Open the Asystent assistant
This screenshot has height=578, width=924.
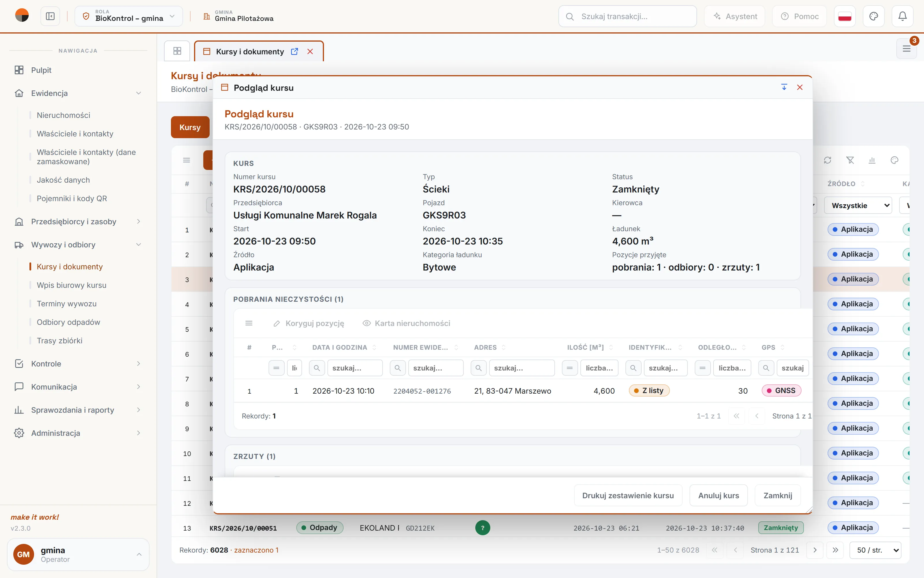(735, 16)
